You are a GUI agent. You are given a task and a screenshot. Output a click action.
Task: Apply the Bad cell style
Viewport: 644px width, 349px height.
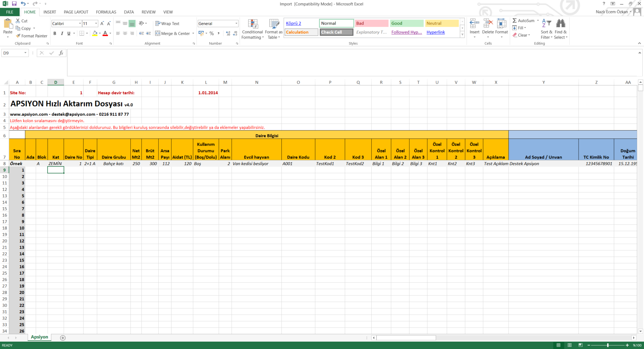point(372,23)
